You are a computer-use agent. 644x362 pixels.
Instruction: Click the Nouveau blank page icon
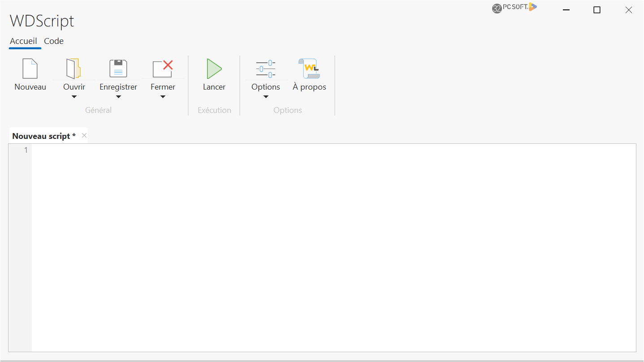coord(30,69)
